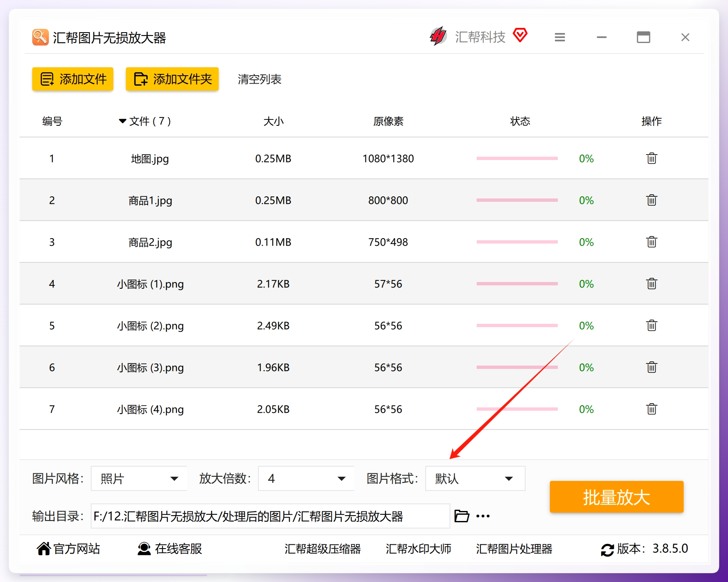Select the file name 商品1.jpg

[150, 201]
